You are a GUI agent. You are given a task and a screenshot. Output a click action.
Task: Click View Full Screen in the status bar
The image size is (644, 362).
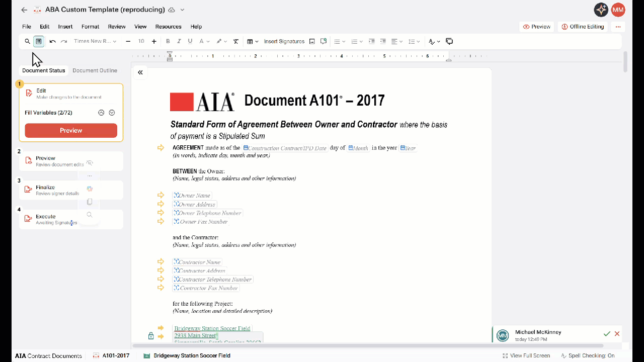[526, 355]
